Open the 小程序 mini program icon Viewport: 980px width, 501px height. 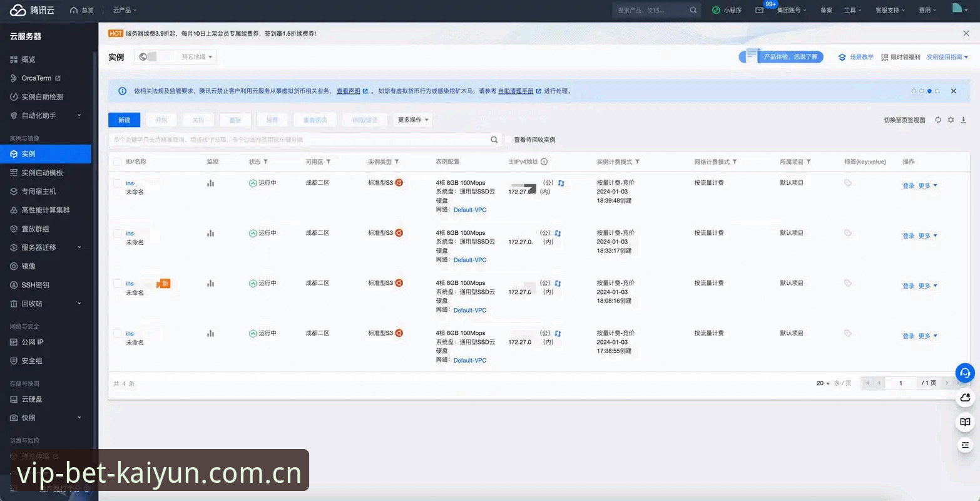tap(716, 10)
